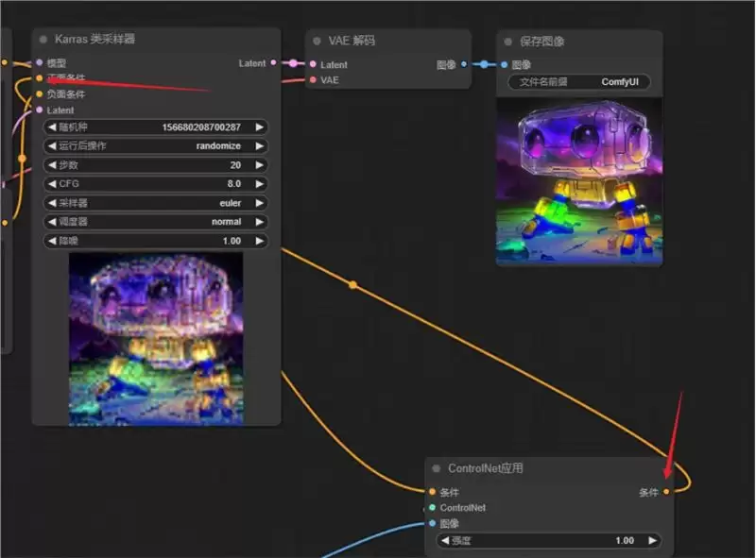Increase 步数 with the right arrow
This screenshot has width=756, height=558.
click(259, 165)
